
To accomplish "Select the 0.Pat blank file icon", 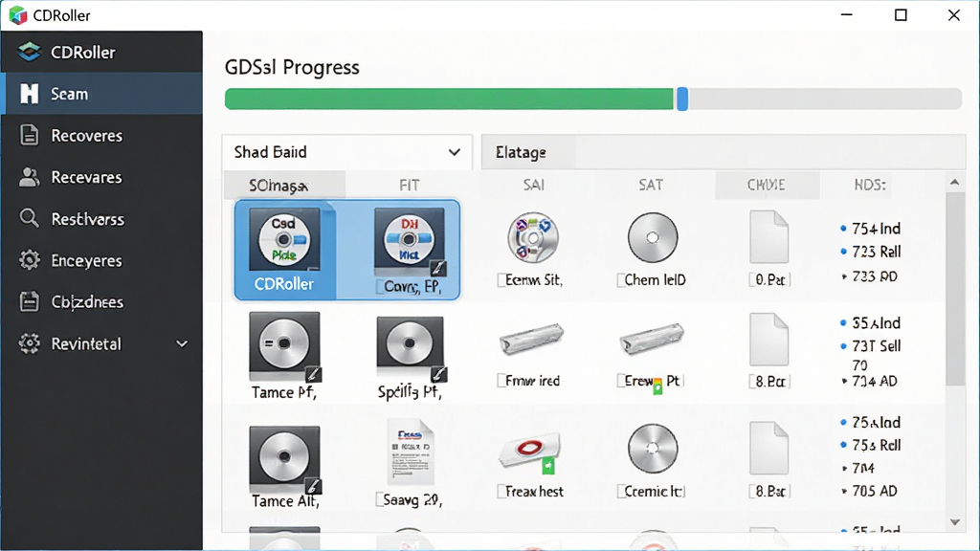I will tap(768, 237).
